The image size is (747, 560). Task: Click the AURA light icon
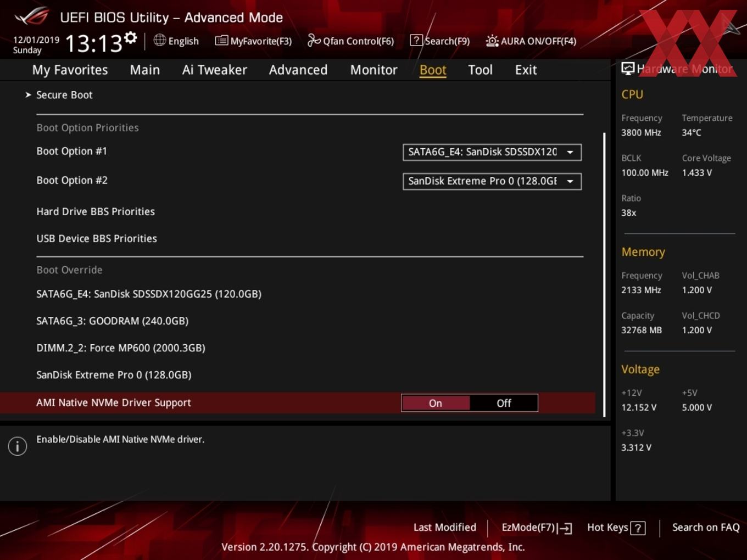[492, 41]
